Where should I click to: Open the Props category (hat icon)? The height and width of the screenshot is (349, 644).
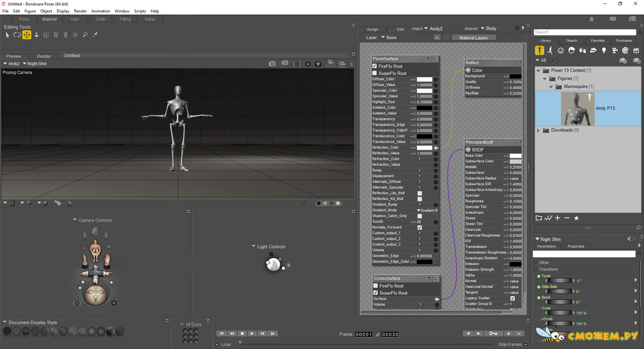pos(593,50)
